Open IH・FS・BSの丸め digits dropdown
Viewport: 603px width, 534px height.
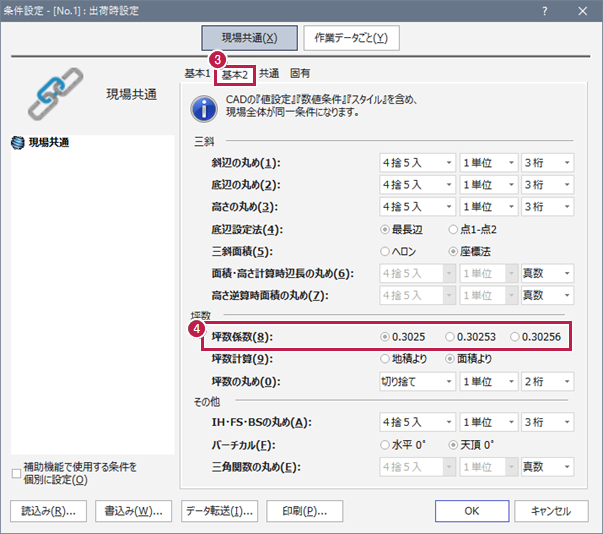(547, 423)
